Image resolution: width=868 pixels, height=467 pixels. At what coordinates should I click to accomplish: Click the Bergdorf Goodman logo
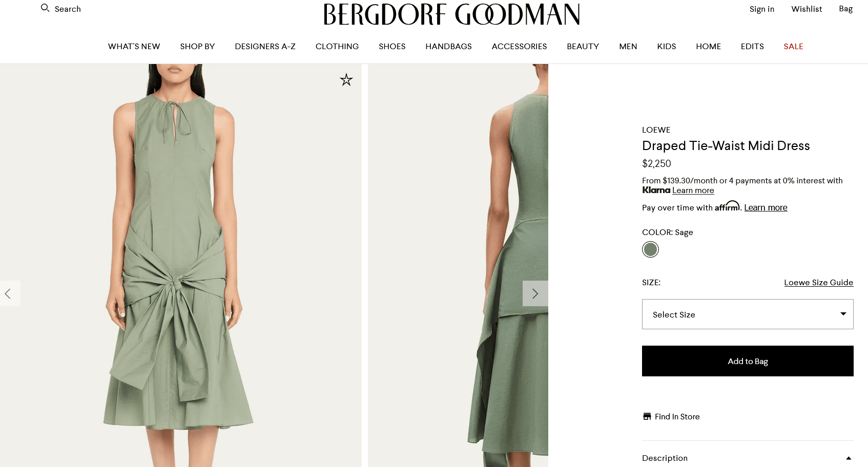pos(451,14)
